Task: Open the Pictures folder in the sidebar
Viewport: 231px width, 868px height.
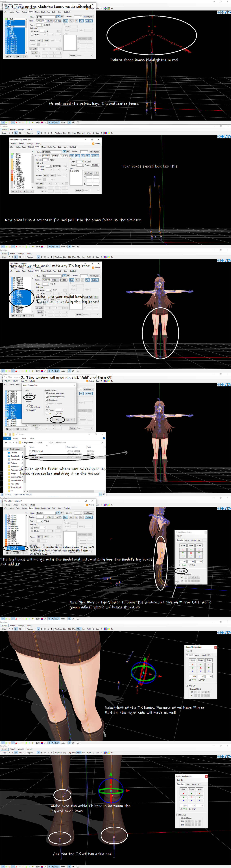Action: tap(14, 463)
